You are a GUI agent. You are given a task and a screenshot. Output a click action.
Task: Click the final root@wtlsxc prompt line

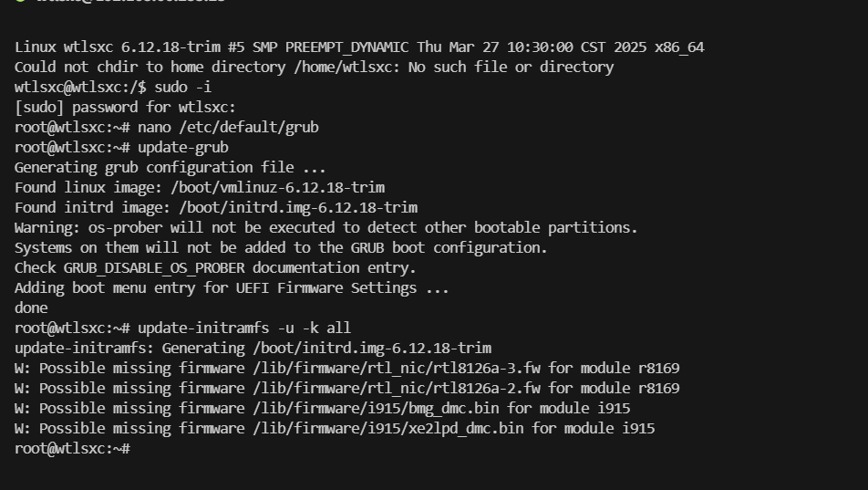[73, 448]
